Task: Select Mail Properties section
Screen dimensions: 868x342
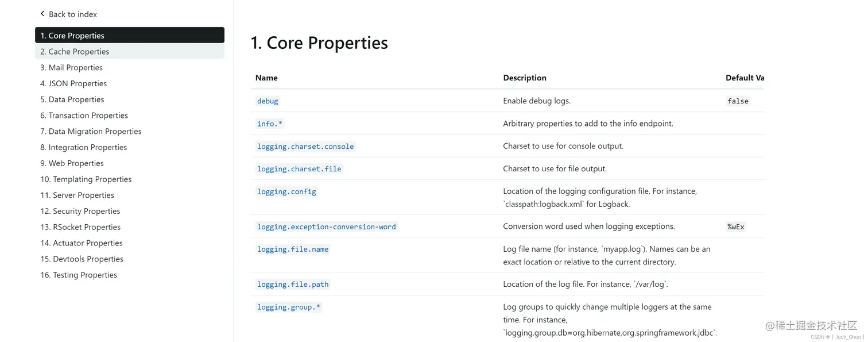Action: [71, 68]
